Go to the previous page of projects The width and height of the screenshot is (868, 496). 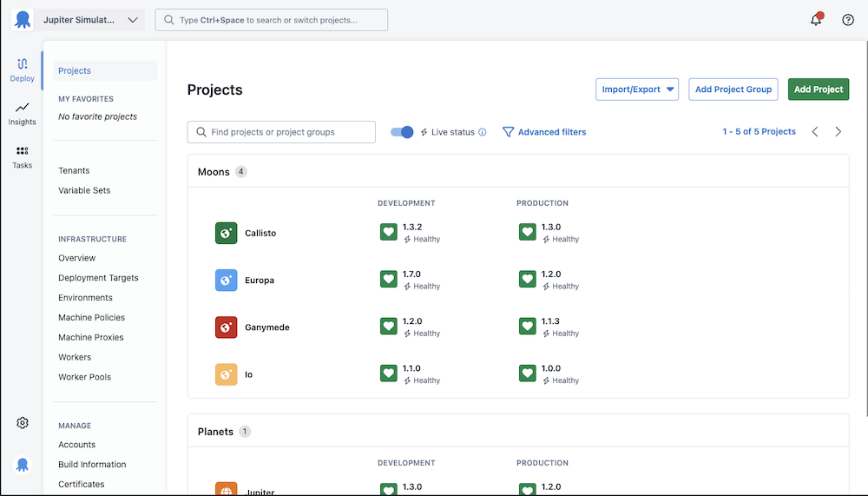(815, 131)
